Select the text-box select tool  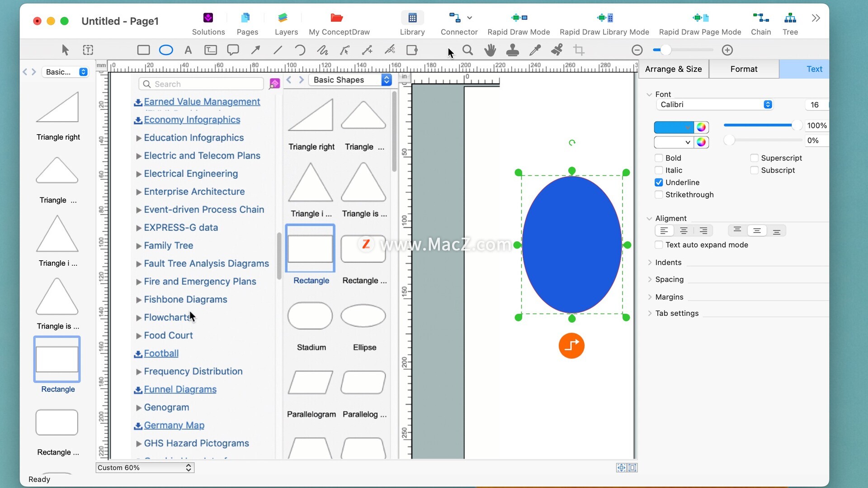(x=88, y=50)
